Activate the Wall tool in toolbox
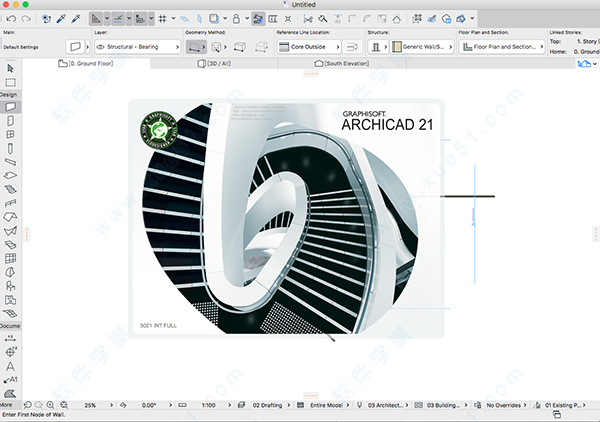This screenshot has height=422, width=600. [10, 107]
